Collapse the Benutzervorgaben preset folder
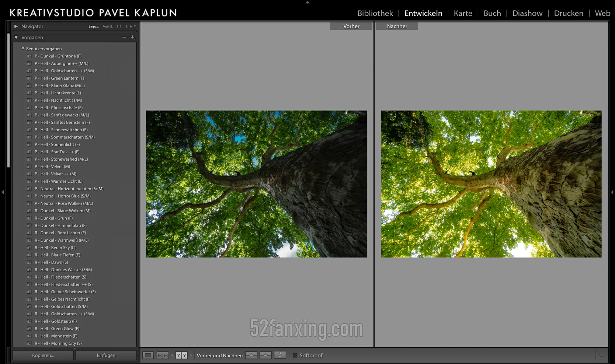The height and width of the screenshot is (364, 615). coord(23,48)
